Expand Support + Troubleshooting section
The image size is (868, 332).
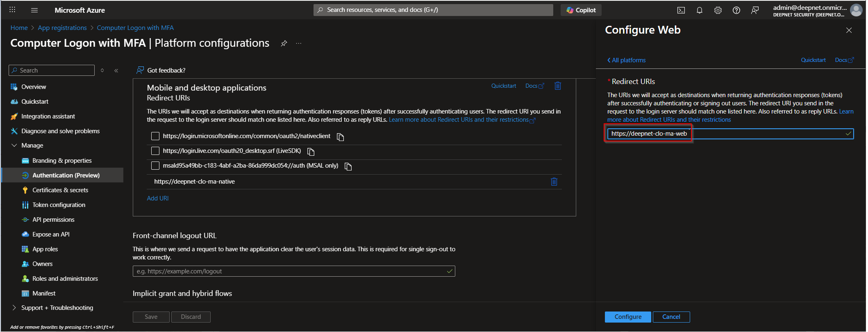pos(14,308)
